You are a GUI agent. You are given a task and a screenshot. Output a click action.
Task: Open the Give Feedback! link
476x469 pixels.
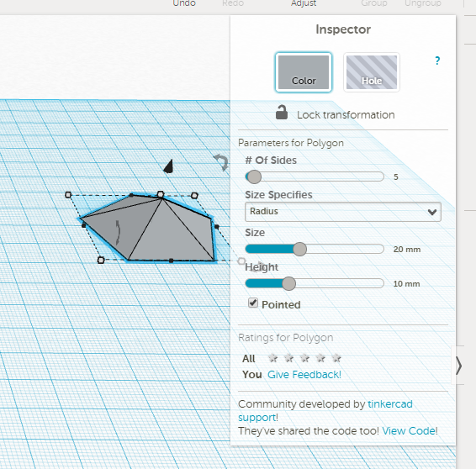[304, 375]
